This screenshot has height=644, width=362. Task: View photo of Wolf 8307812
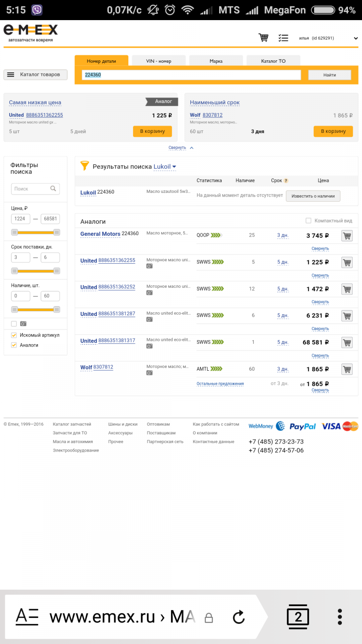(150, 373)
